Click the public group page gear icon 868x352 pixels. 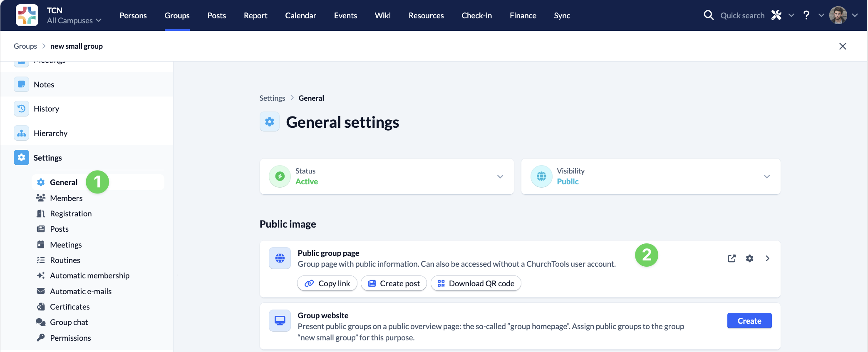click(749, 258)
